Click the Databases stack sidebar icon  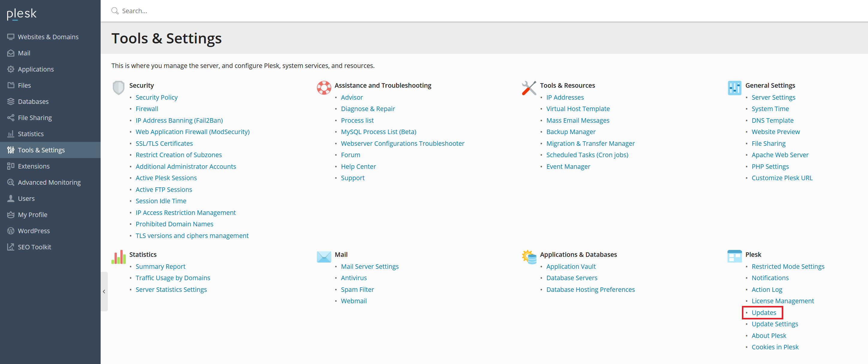pos(11,101)
